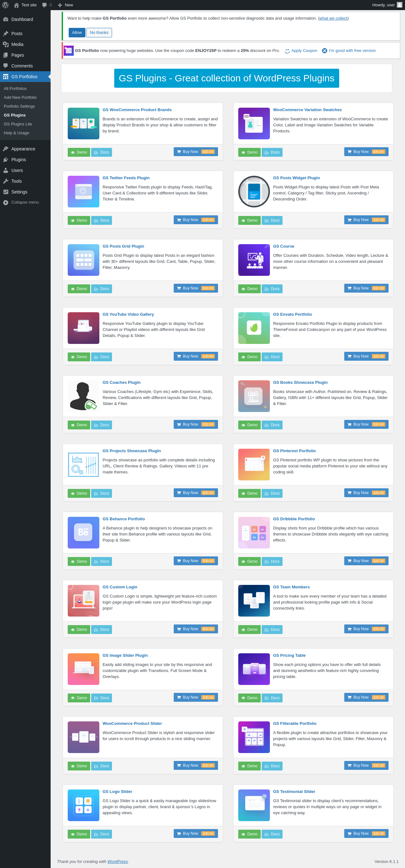This screenshot has height=868, width=405.
Task: Open GS Posts Widget Plugin title link
Action: coord(296,178)
